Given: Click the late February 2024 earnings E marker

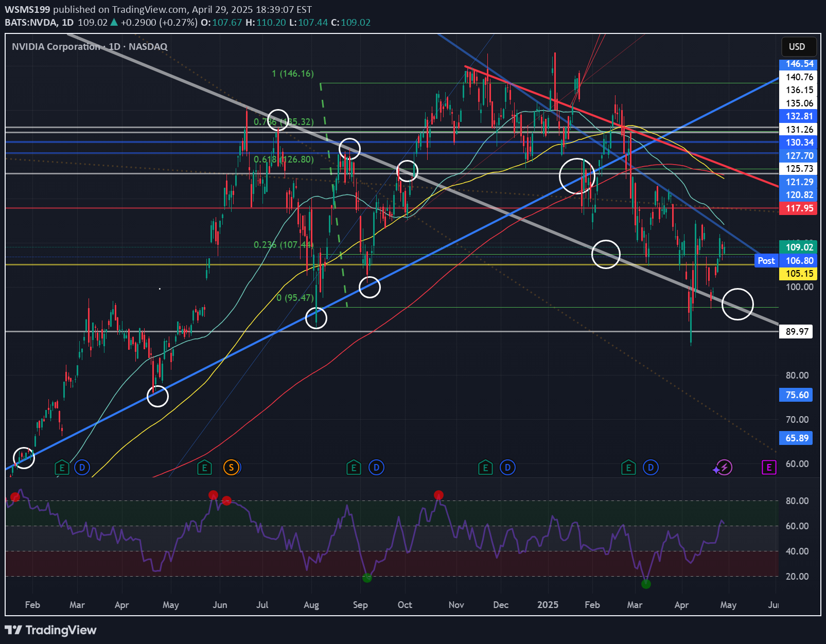Looking at the screenshot, I should (x=62, y=468).
